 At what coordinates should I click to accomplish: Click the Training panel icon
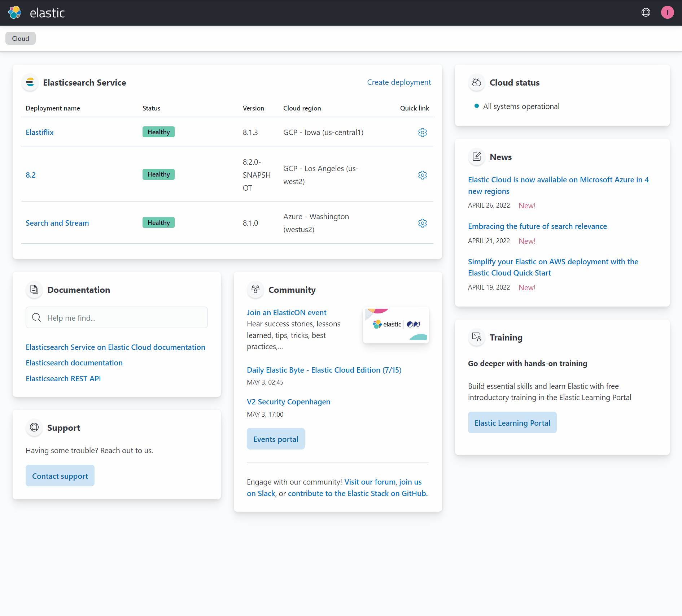coord(476,338)
